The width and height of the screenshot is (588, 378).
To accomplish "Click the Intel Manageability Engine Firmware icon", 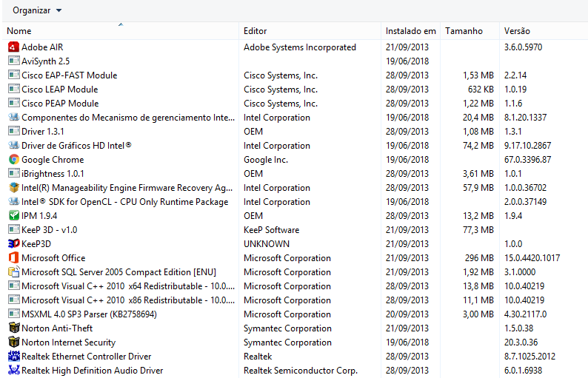I will (13, 188).
